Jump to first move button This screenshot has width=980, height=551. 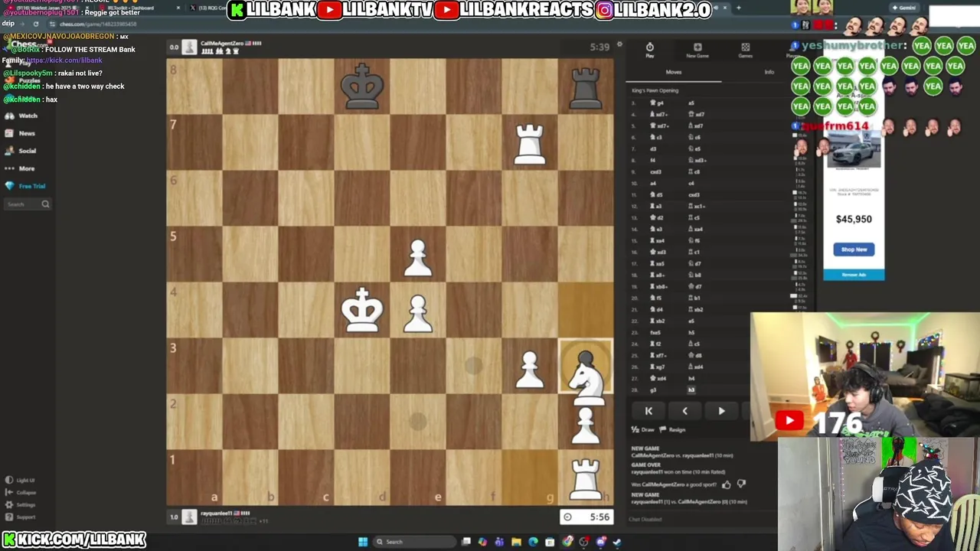(648, 411)
